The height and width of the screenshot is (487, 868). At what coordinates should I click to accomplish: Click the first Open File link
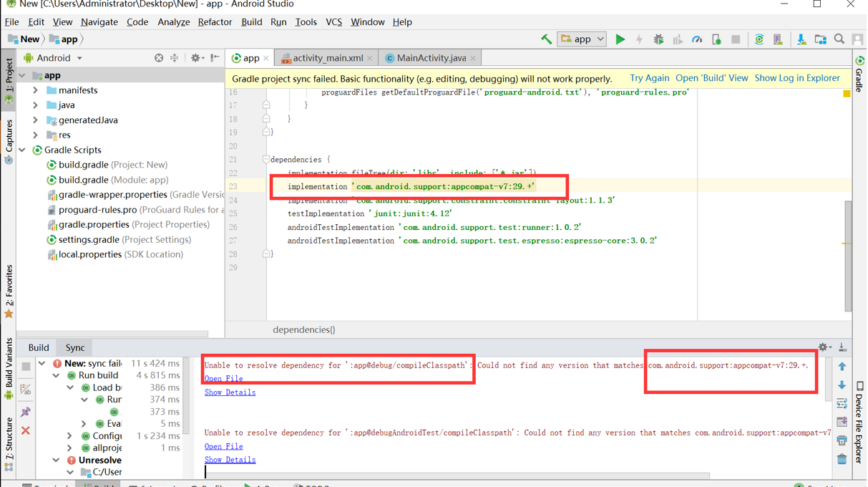click(223, 379)
